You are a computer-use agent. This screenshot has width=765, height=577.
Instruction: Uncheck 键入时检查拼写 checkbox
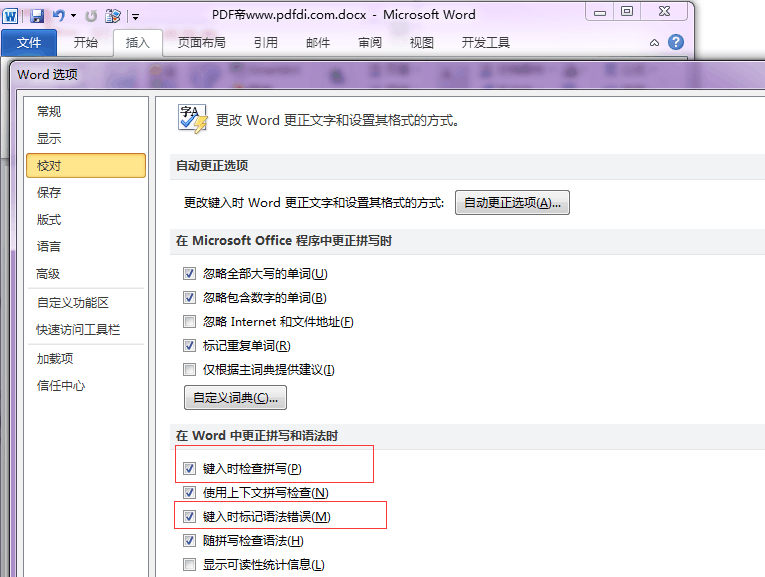pyautogui.click(x=189, y=469)
